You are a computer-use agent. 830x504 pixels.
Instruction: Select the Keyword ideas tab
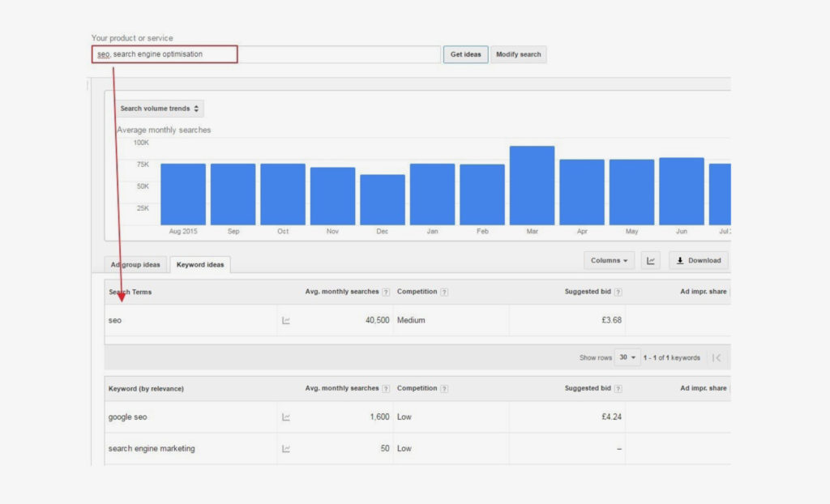coord(200,264)
